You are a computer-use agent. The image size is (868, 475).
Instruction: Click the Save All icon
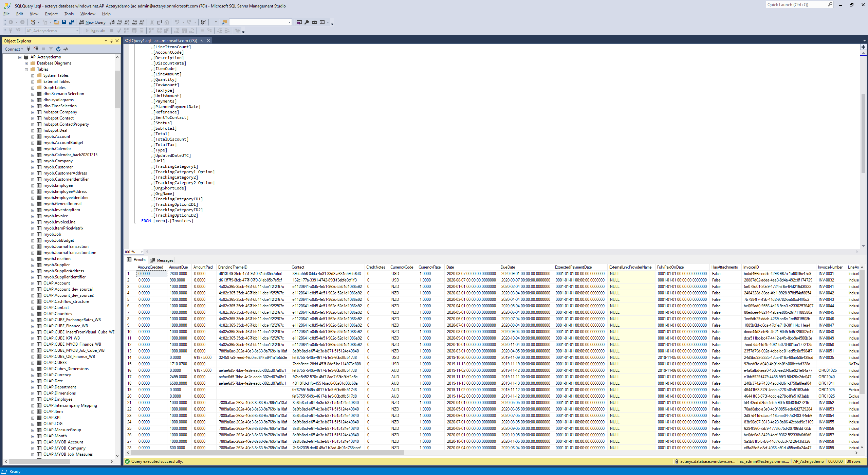(x=71, y=22)
